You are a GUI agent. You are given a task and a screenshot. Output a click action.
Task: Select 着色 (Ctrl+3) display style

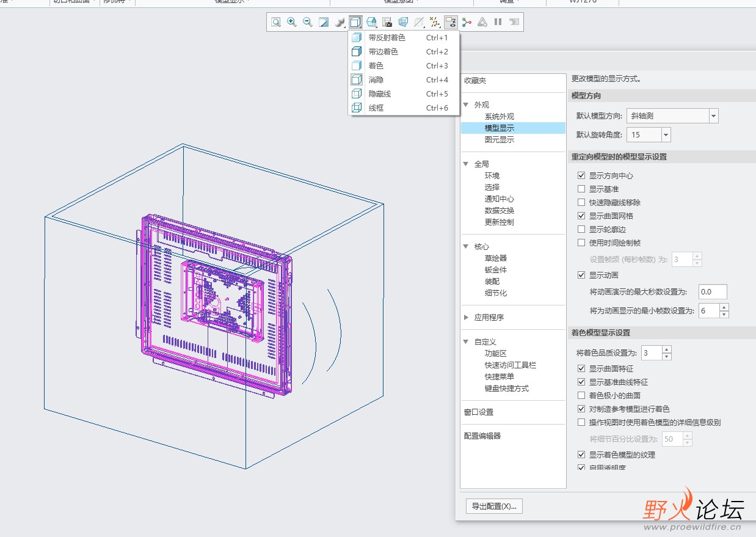[404, 66]
